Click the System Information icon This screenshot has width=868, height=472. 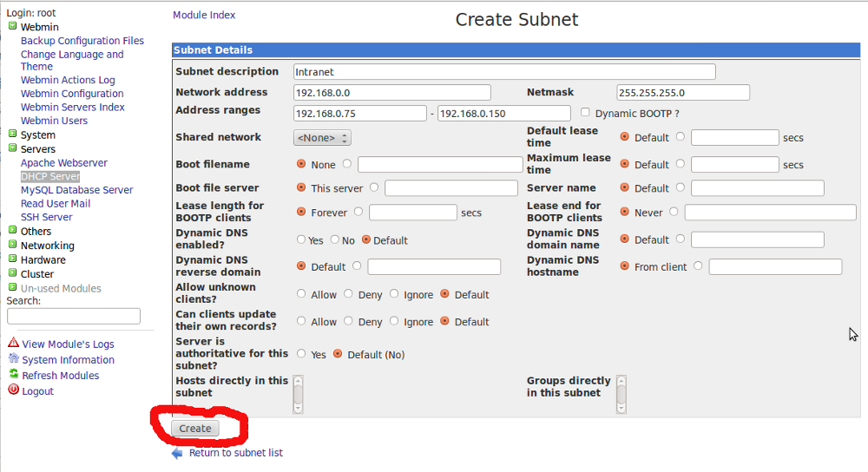[x=13, y=359]
